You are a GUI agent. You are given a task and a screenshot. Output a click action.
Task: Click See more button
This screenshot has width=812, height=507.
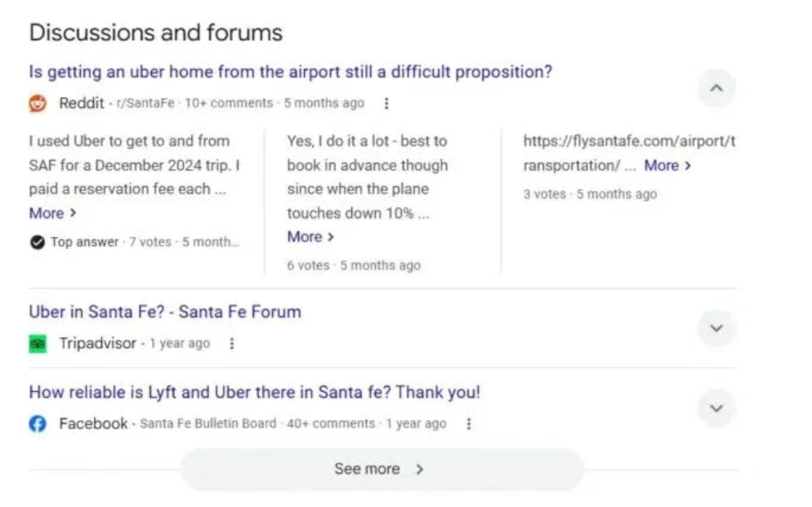tap(382, 469)
